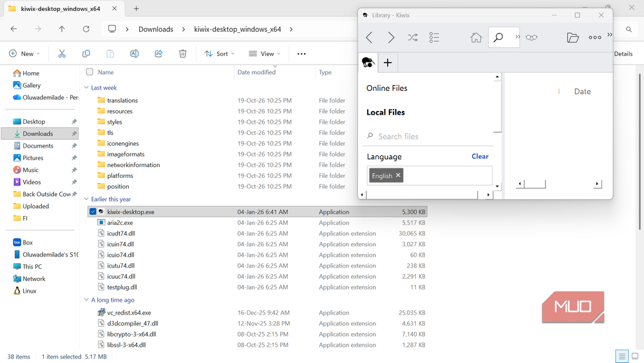Viewport: 644px width, 363px height.
Task: Sort files by Name column
Action: point(106,72)
